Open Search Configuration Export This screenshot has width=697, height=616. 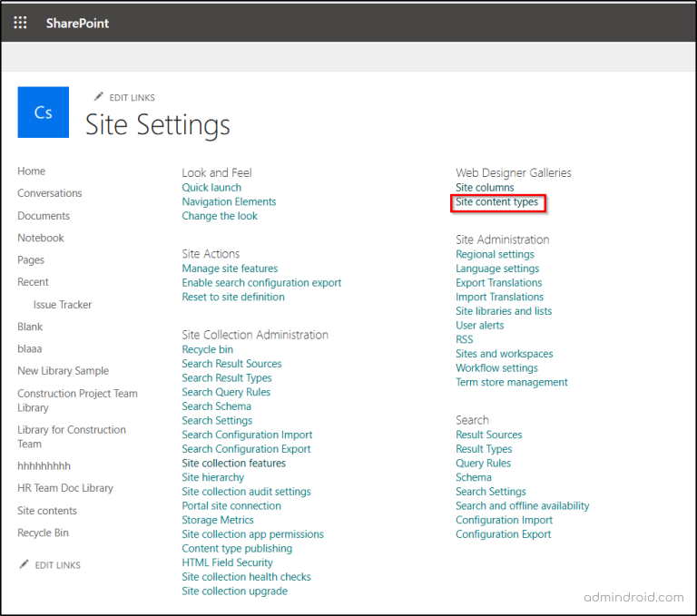pyautogui.click(x=246, y=449)
